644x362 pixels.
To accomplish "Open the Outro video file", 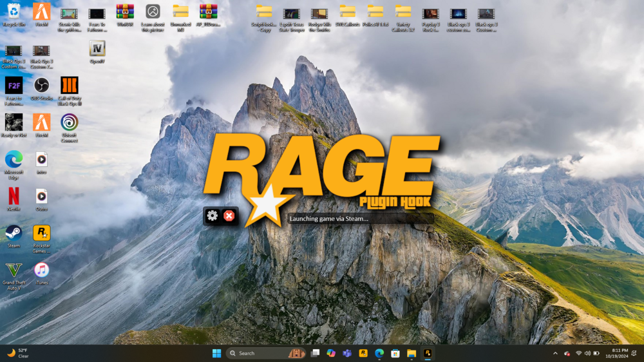I will [x=41, y=199].
